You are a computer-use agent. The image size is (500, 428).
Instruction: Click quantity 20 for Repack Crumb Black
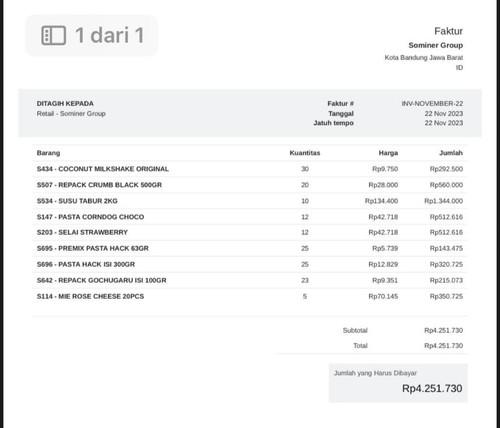(x=305, y=185)
